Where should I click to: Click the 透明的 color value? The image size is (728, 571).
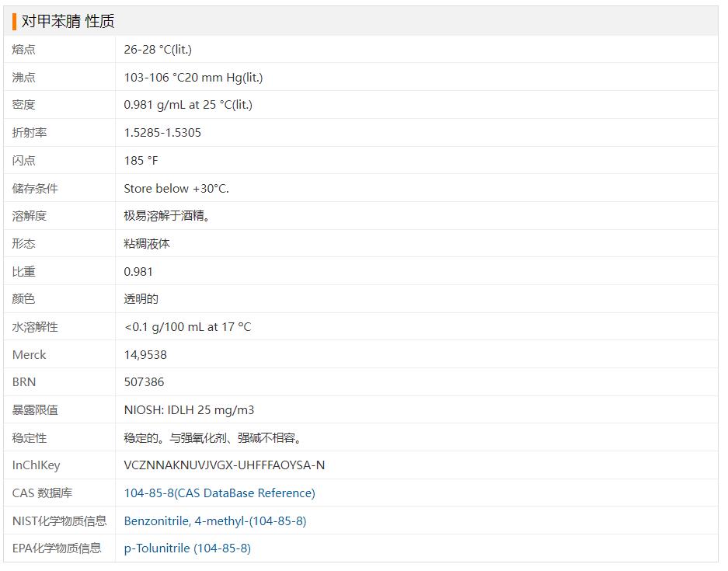tap(141, 299)
